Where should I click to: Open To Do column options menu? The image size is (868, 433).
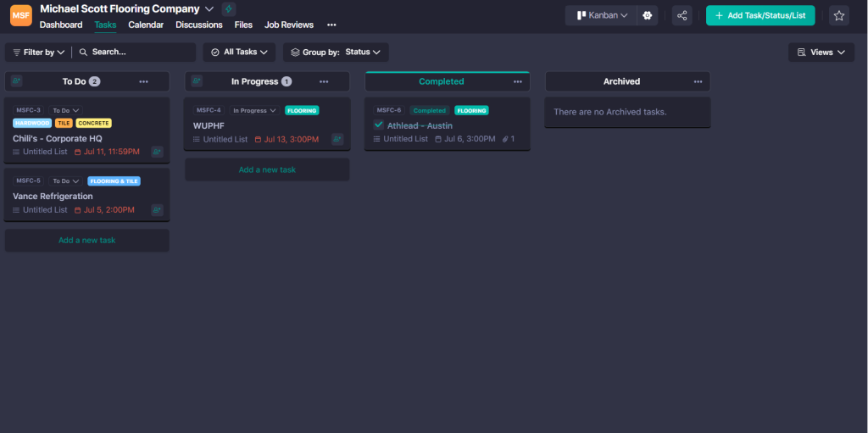[144, 81]
